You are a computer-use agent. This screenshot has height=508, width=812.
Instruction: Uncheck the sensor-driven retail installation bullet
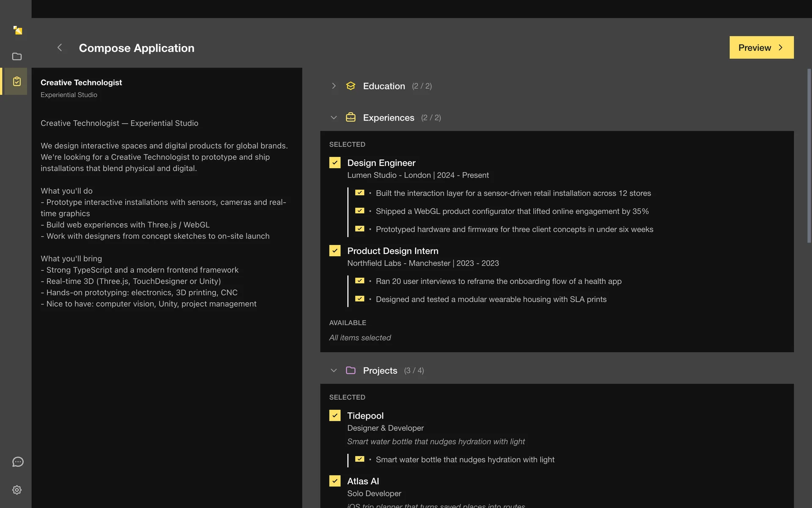click(359, 193)
